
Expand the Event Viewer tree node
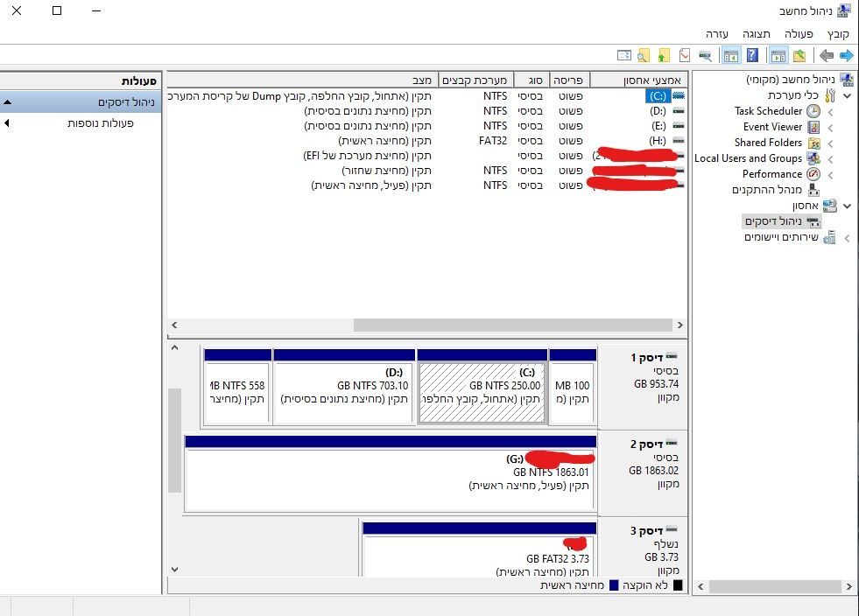830,128
